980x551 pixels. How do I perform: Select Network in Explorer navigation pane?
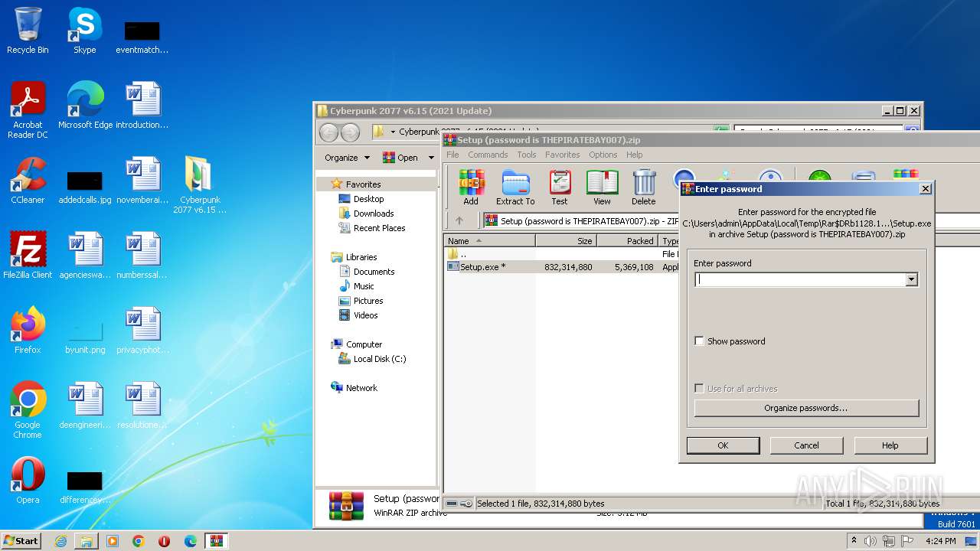[361, 388]
